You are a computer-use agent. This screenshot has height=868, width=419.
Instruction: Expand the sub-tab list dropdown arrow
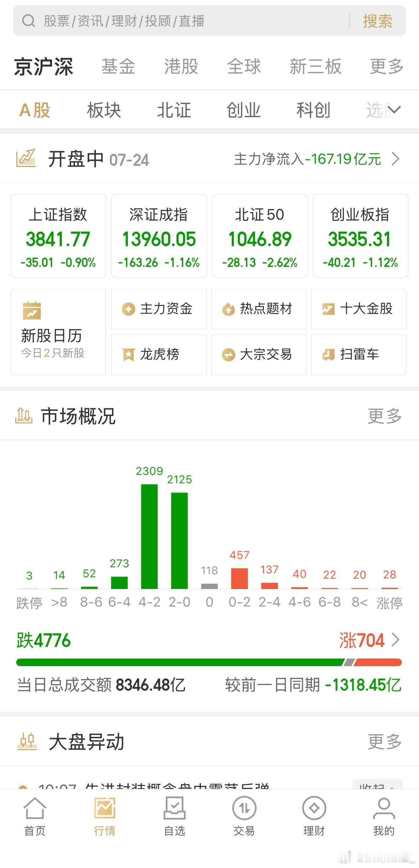(394, 110)
